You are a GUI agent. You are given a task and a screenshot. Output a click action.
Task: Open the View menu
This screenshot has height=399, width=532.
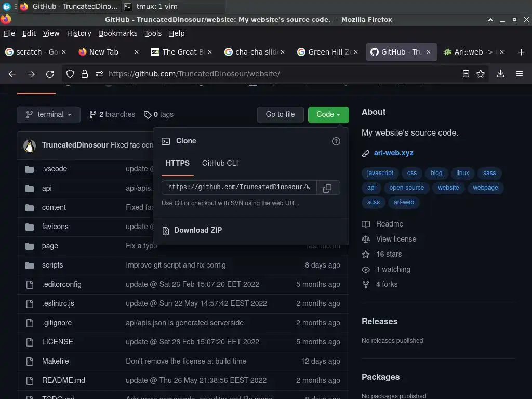coord(51,33)
